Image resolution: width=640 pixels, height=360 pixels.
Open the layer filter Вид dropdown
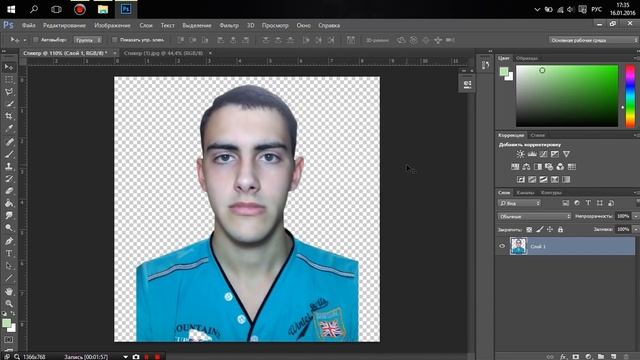[519, 203]
